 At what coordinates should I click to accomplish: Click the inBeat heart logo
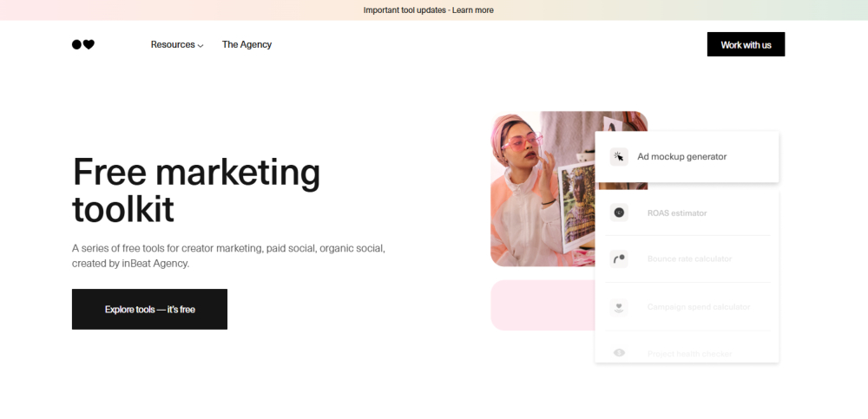coord(82,44)
